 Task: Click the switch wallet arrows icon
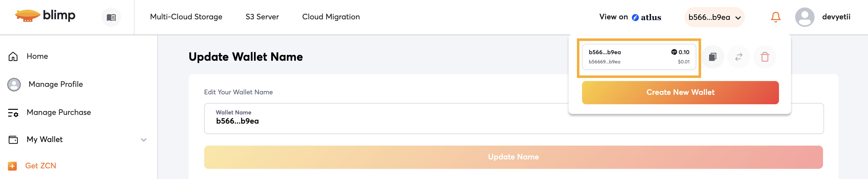click(739, 57)
